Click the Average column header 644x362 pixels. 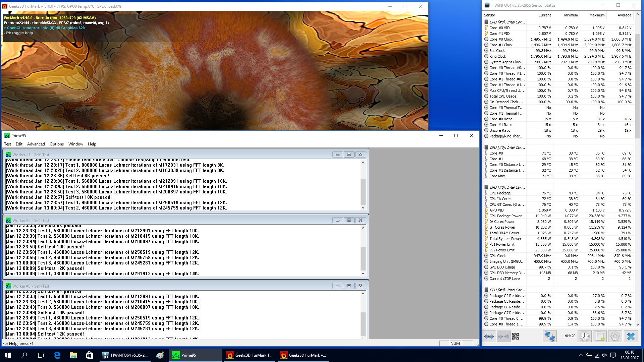point(624,15)
